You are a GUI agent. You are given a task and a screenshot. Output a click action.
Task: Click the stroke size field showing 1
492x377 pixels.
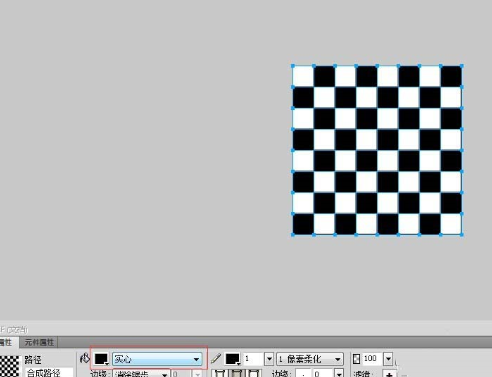pyautogui.click(x=253, y=359)
